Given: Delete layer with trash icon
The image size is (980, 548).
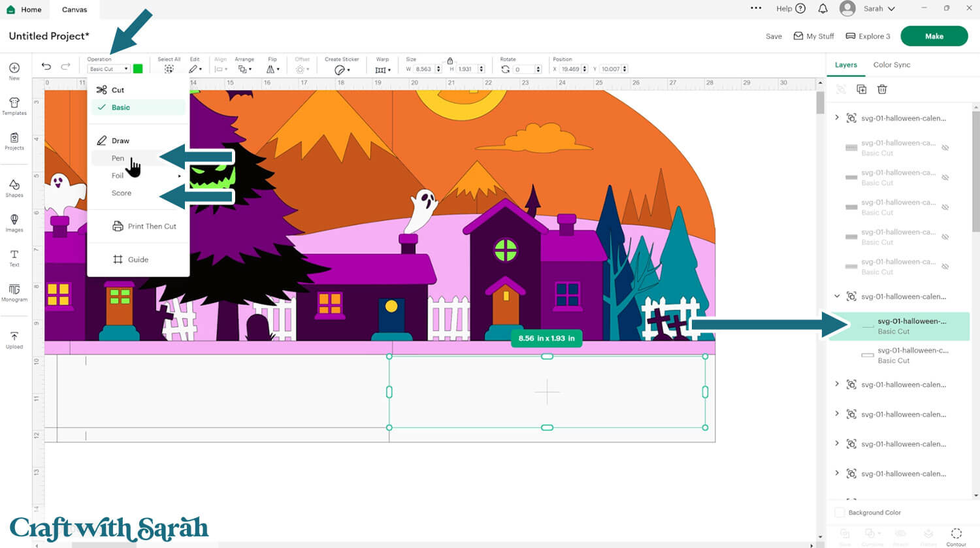Looking at the screenshot, I should tap(882, 89).
